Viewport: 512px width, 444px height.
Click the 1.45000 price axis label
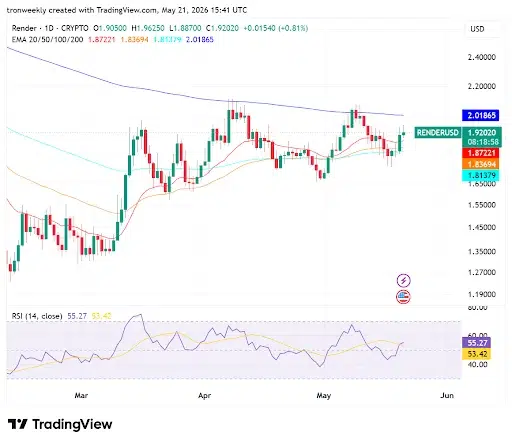[482, 228]
